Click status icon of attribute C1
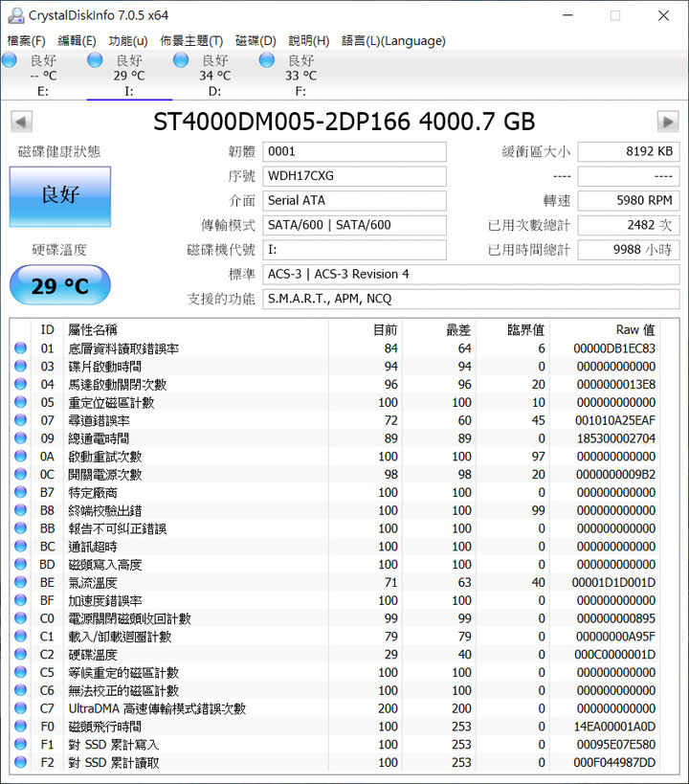689x784 pixels. tap(20, 636)
